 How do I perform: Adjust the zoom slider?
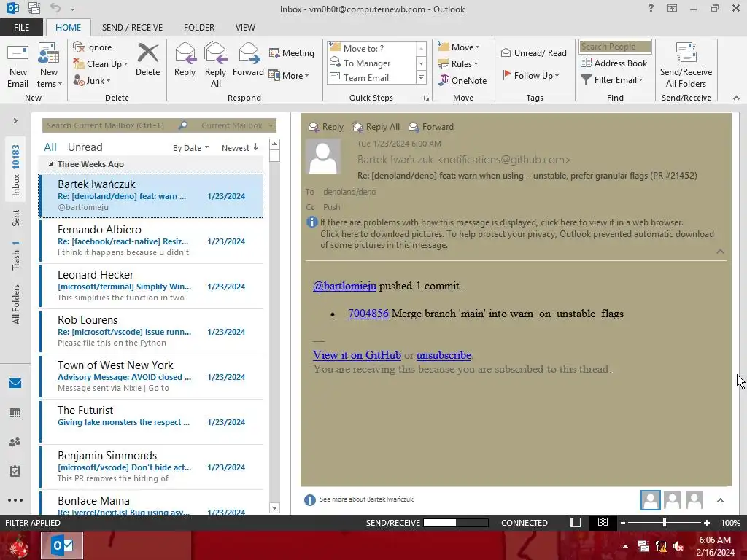click(x=664, y=523)
